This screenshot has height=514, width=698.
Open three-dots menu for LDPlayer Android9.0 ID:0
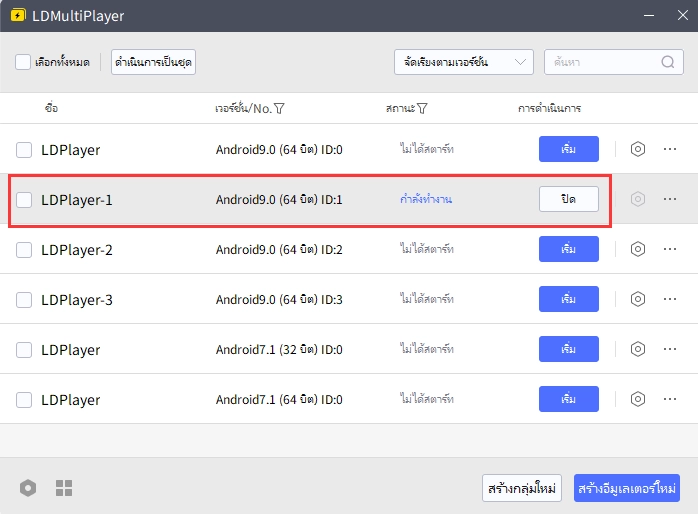670,149
